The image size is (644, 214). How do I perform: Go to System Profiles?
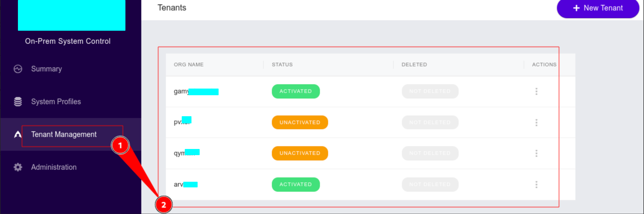[56, 102]
